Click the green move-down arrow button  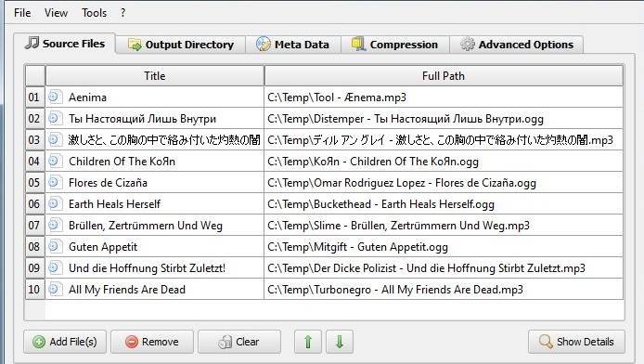tap(340, 342)
